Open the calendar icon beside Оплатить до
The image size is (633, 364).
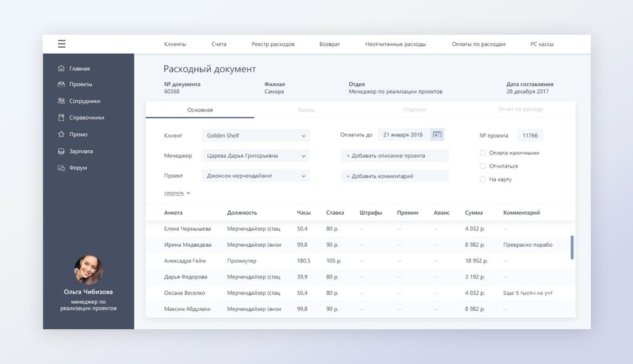[438, 135]
